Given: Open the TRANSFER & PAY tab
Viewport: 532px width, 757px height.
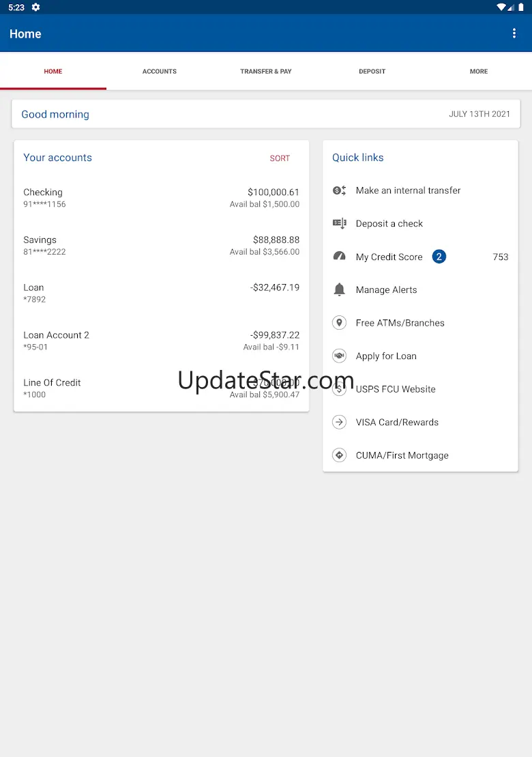Looking at the screenshot, I should pyautogui.click(x=266, y=71).
